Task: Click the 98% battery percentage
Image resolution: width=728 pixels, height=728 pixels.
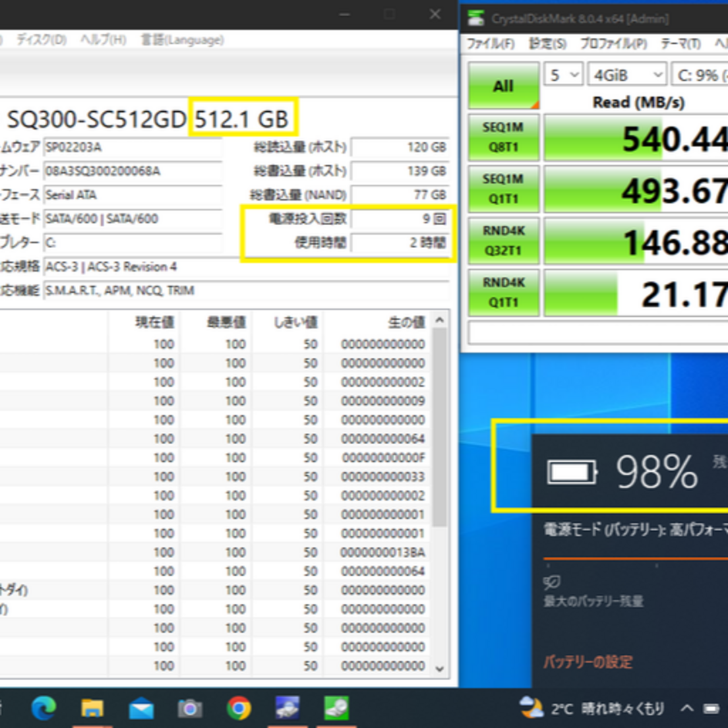Action: [657, 472]
